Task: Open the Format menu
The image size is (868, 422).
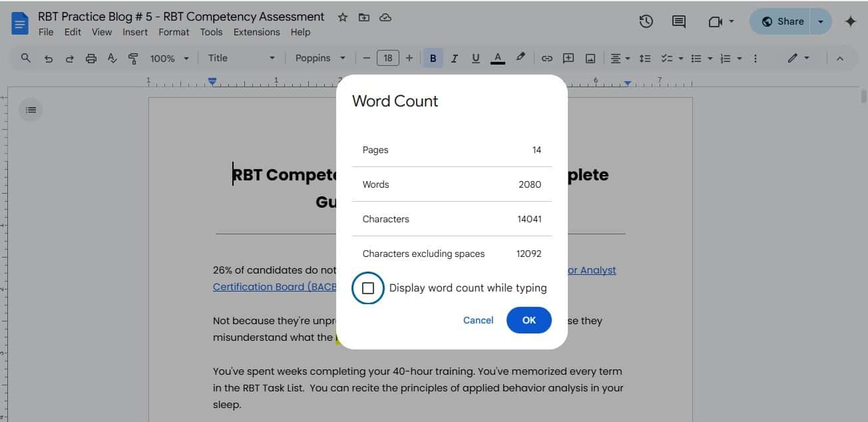Action: click(174, 31)
